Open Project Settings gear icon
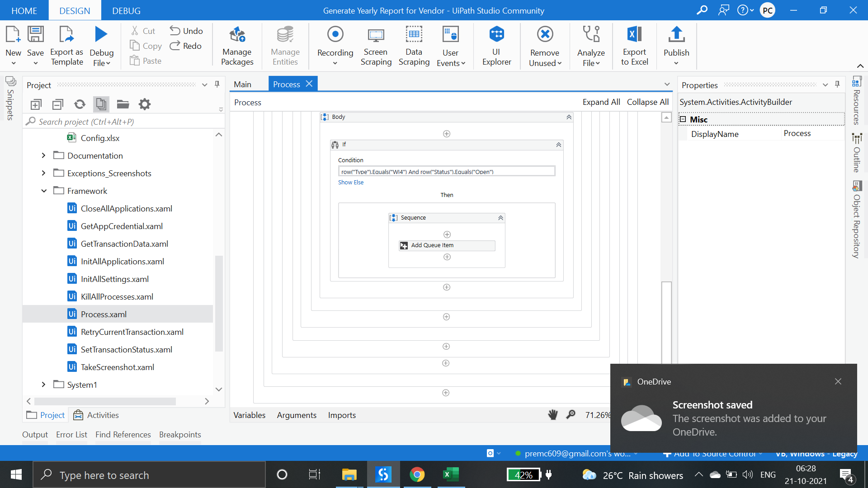This screenshot has height=488, width=868. coord(145,104)
